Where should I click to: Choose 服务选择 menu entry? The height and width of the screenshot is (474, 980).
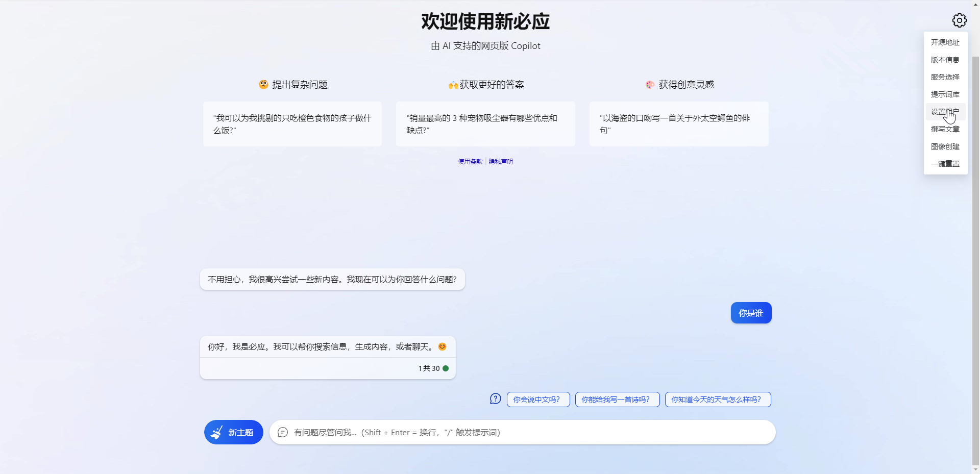[945, 77]
